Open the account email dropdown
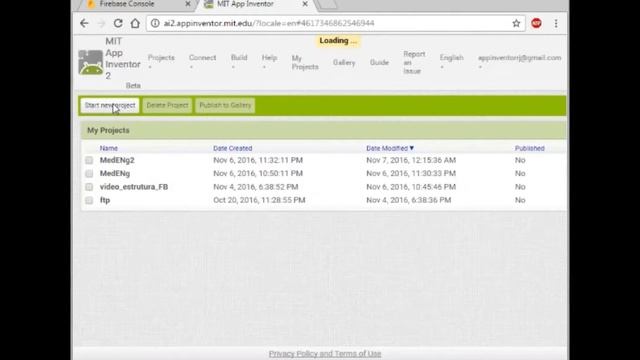 [519, 61]
